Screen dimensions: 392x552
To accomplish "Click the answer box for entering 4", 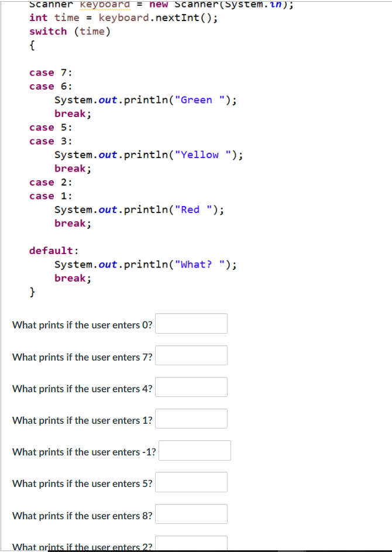I will (191, 386).
